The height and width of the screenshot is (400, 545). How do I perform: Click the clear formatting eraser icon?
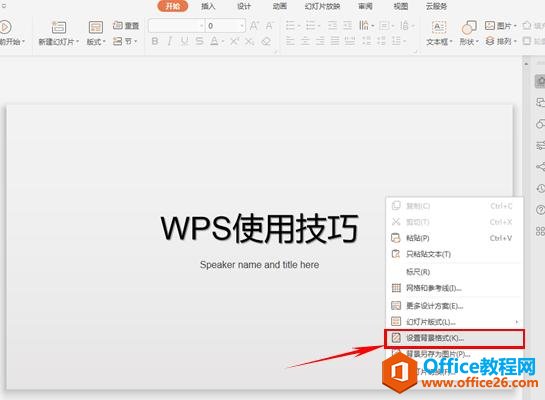[266, 41]
